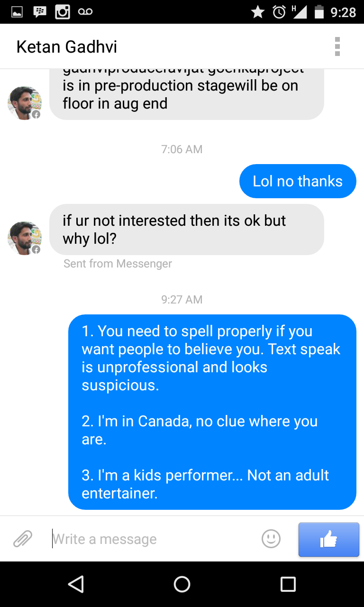Send a thumbs-up like
364x607 pixels.
[x=328, y=539]
